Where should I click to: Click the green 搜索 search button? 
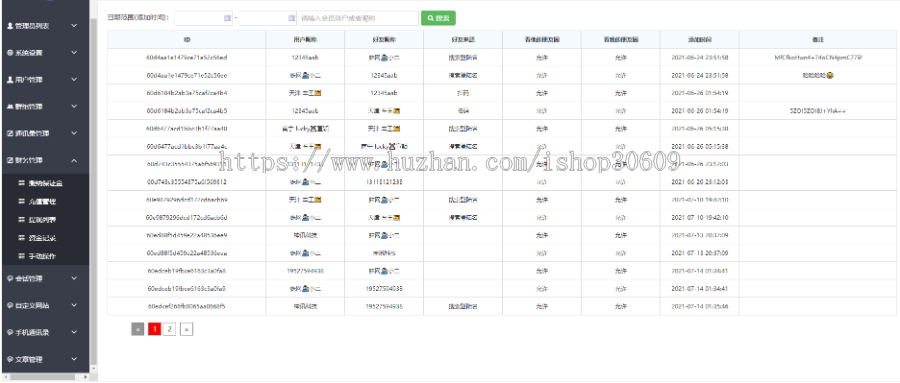(x=439, y=18)
